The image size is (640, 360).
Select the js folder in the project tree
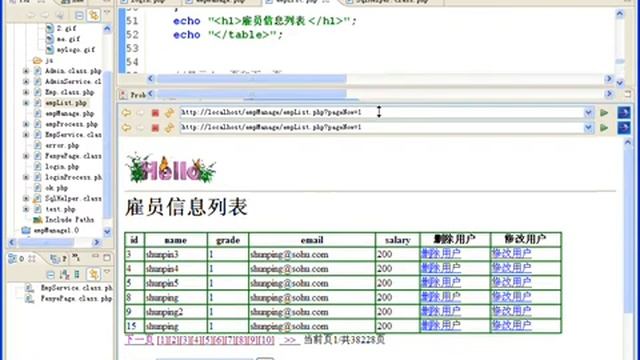(49, 60)
